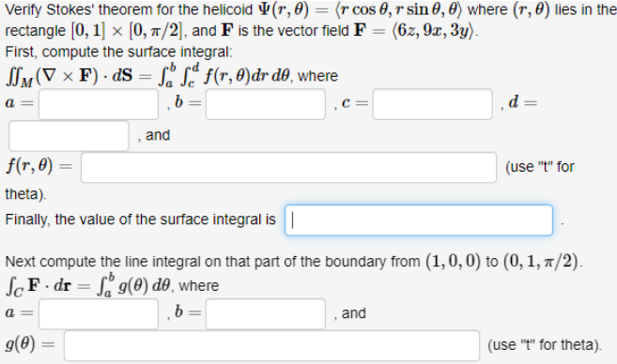Click the surface integral lower limit a field
Image resolution: width=617 pixels, height=364 pixels.
(99, 104)
